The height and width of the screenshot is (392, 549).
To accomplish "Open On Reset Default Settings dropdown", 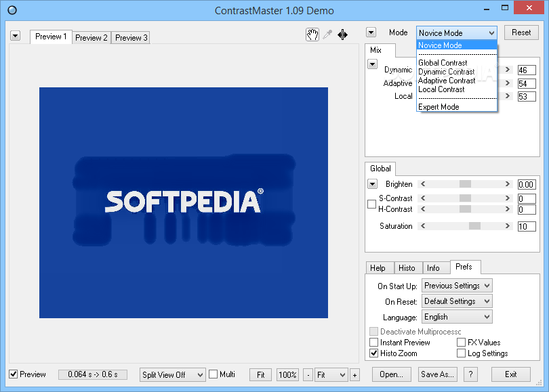I will [457, 301].
